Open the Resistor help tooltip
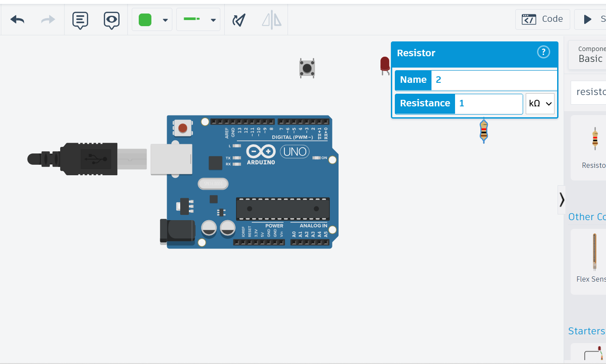The image size is (606, 364). tap(543, 52)
